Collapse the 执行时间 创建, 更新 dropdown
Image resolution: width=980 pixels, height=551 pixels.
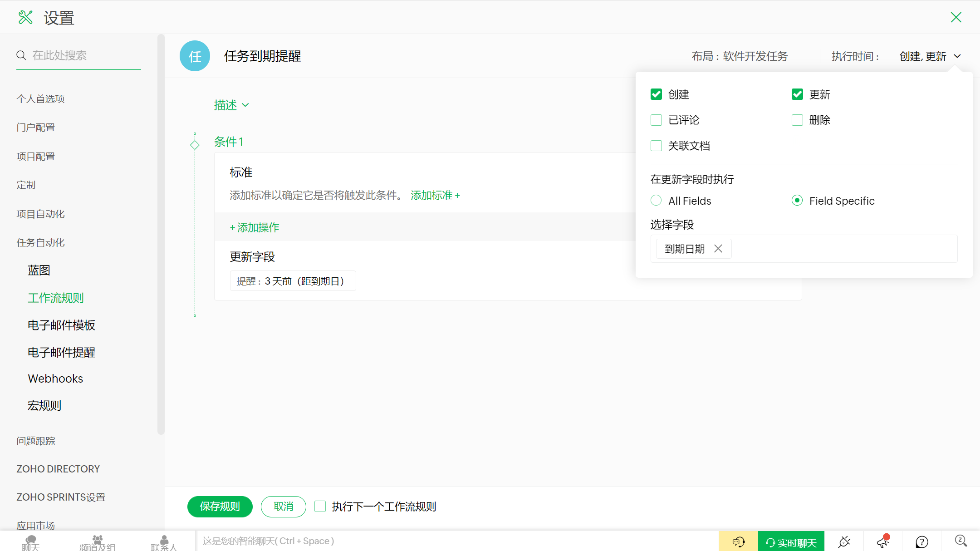click(x=957, y=56)
